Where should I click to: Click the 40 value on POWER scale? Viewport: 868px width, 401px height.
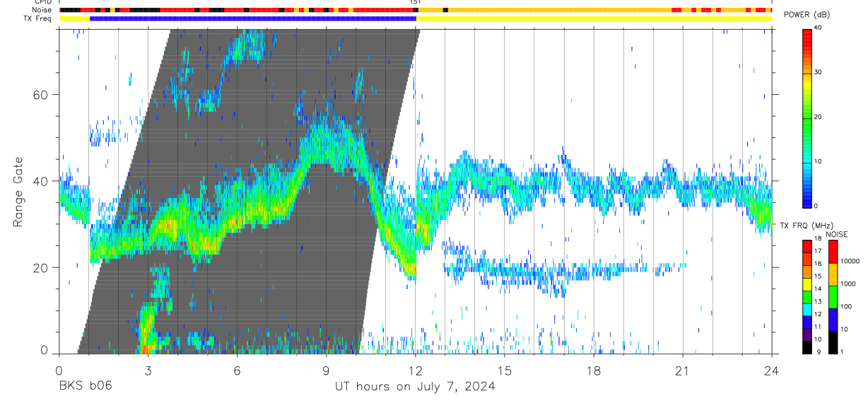click(x=818, y=28)
